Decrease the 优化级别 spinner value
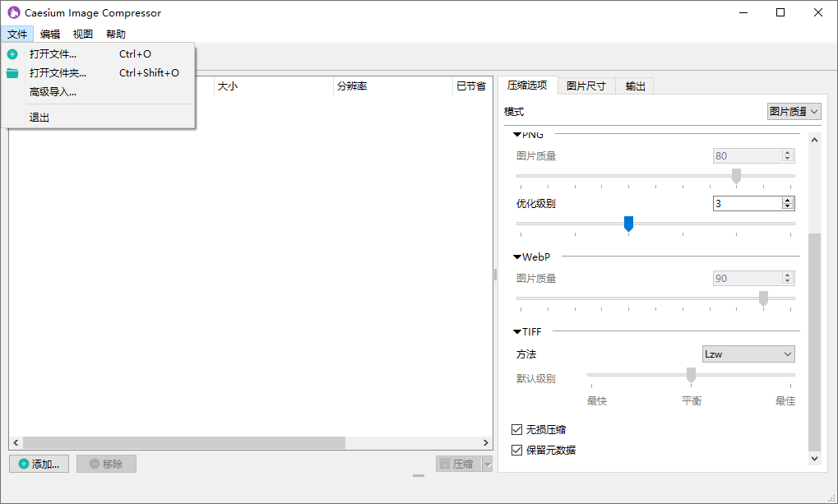The width and height of the screenshot is (838, 504). (x=788, y=207)
